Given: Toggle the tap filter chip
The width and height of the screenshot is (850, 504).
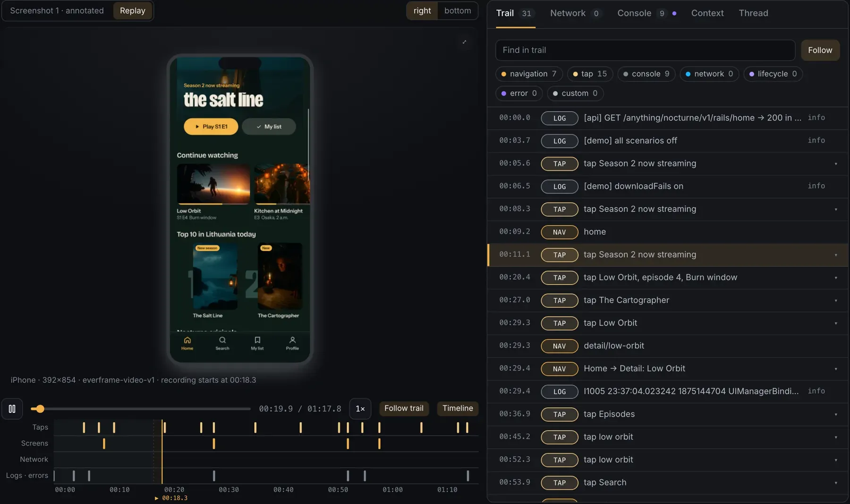Looking at the screenshot, I should (590, 74).
